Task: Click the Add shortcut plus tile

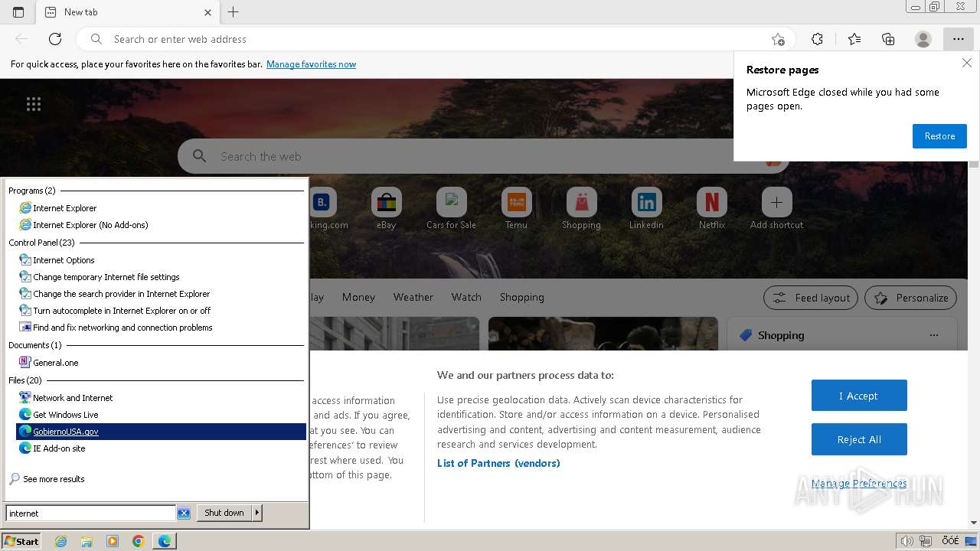Action: tap(776, 208)
